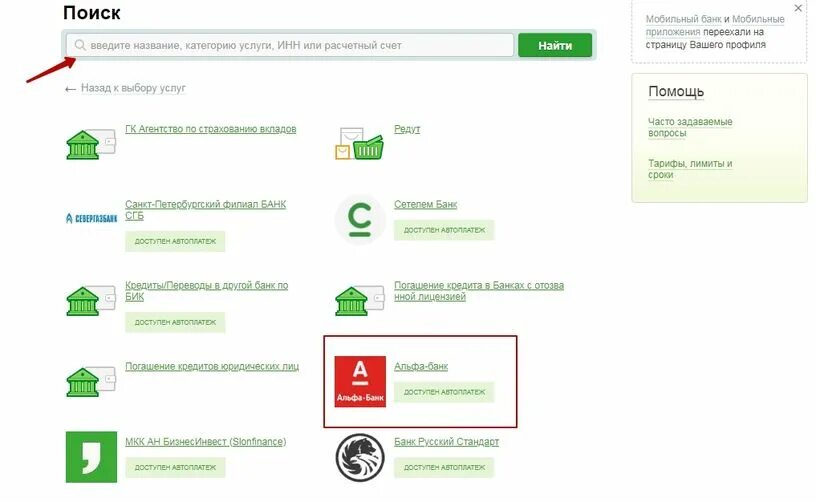The width and height of the screenshot is (816, 502).
Task: Open the Банк Русский Стандарт link
Action: 447,442
